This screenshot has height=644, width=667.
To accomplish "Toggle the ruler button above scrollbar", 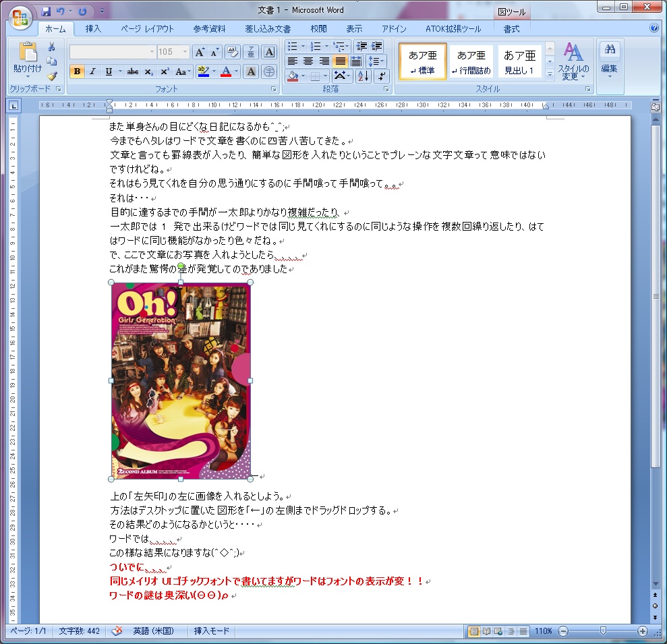I will tap(655, 107).
